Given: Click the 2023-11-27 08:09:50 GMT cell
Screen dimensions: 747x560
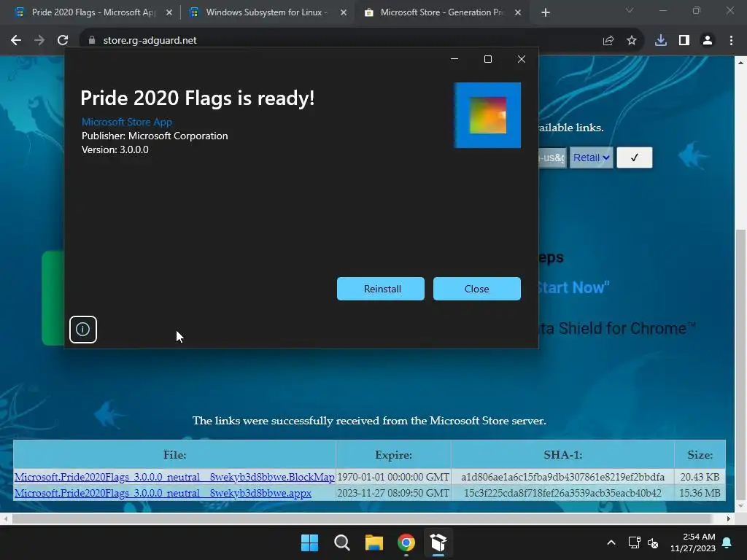Looking at the screenshot, I should point(393,493).
